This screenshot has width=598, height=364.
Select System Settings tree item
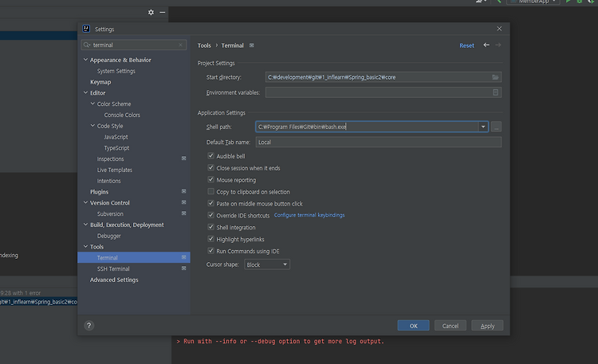116,71
